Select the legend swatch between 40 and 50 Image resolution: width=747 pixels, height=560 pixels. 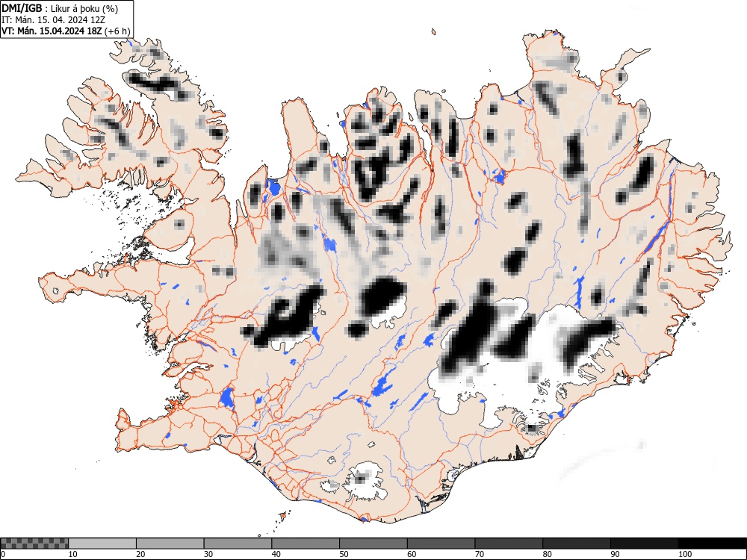pos(306,544)
